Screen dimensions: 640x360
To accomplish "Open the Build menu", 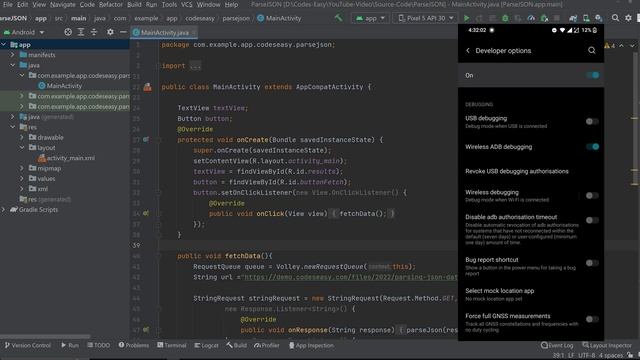I will [x=134, y=4].
